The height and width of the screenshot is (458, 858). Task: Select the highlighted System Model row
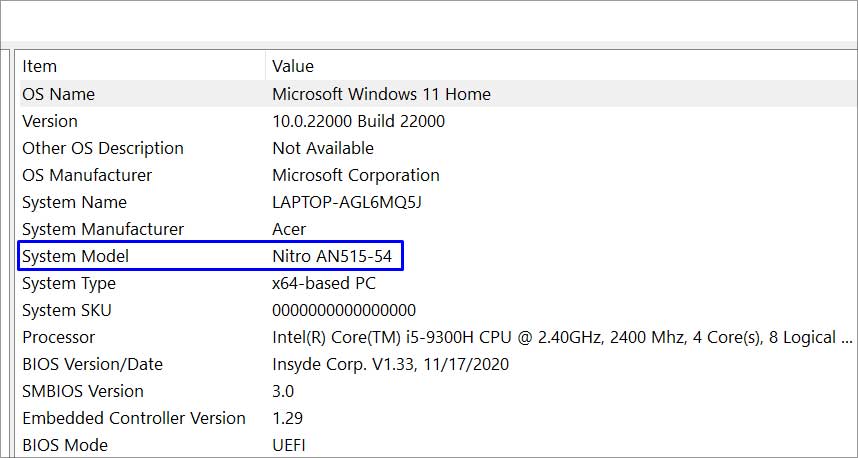[x=211, y=256]
